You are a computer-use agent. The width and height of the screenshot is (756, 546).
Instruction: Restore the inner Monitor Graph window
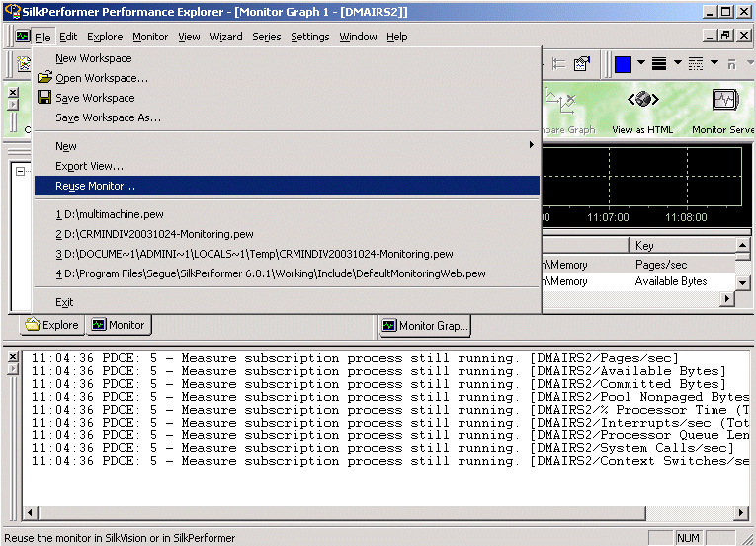click(x=725, y=36)
